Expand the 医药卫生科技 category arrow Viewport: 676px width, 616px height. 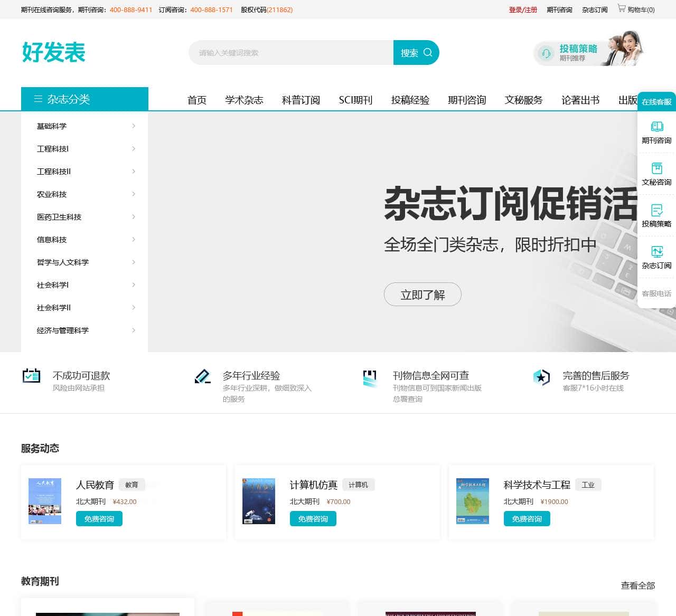tap(134, 216)
